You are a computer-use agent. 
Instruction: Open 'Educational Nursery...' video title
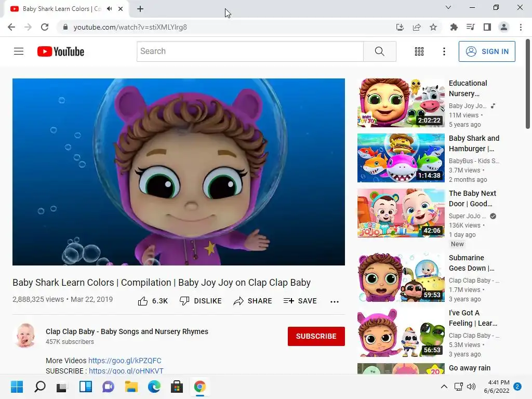point(468,88)
